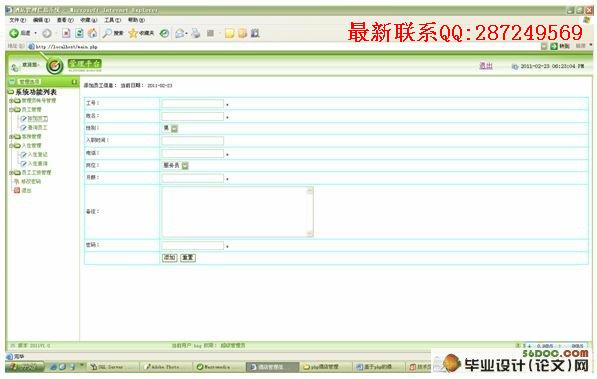Open the Favorites (收藏夹) star button
The image size is (597, 379).
coord(141,34)
